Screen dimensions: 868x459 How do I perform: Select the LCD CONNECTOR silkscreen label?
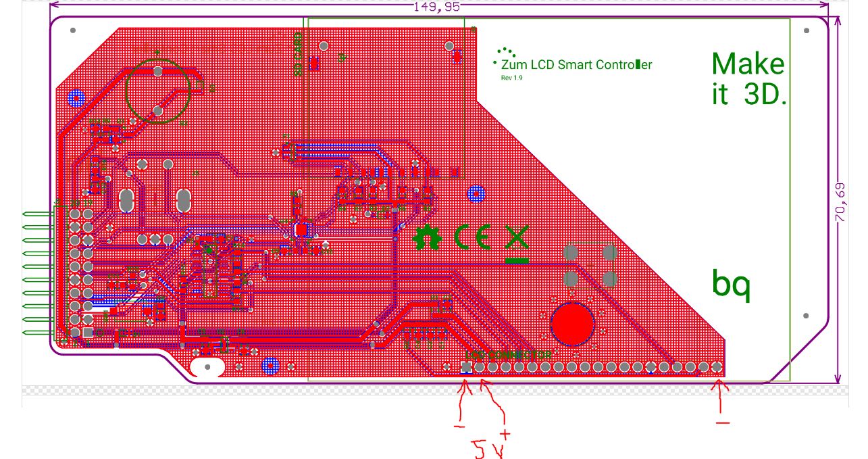tap(508, 355)
